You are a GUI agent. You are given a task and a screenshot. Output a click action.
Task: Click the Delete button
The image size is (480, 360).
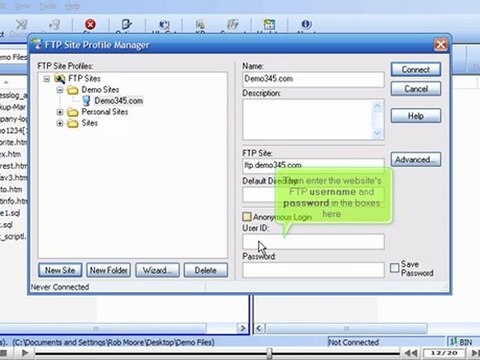tap(206, 270)
